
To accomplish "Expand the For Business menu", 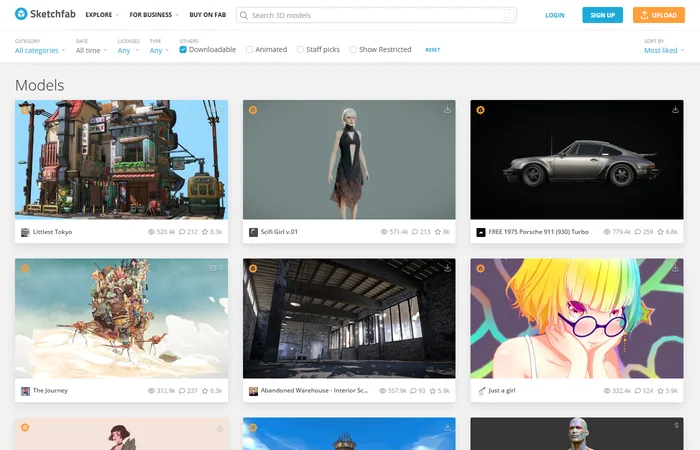I will point(154,15).
